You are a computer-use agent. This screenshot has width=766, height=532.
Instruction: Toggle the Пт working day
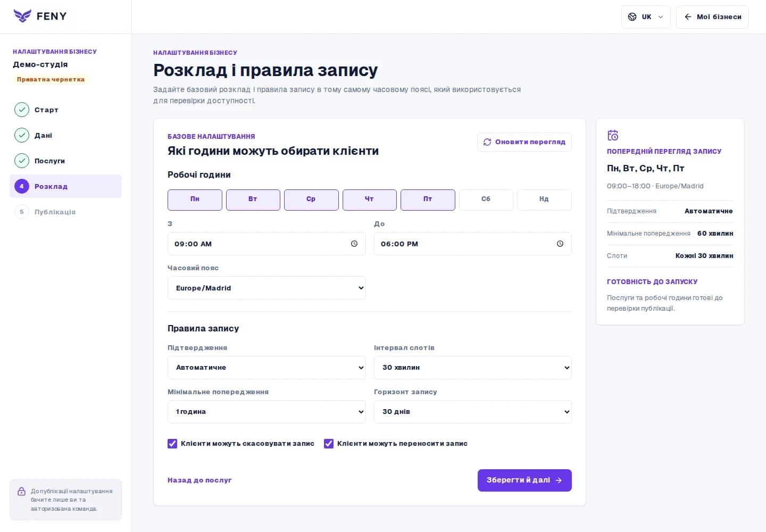[428, 200]
